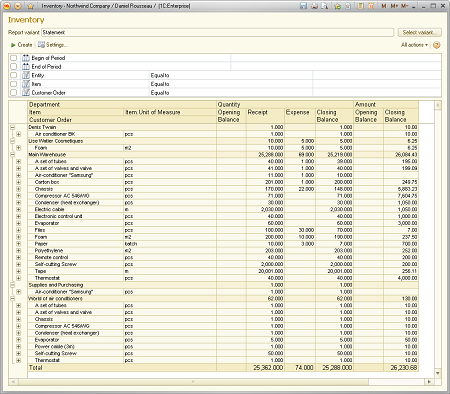Image resolution: width=450 pixels, height=394 pixels.
Task: Collapse the Main Warehouse group
Action: pos(13,154)
